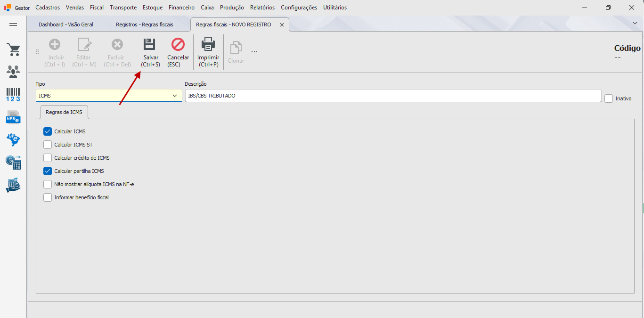
Task: Mark the record as Inativo
Action: [609, 98]
